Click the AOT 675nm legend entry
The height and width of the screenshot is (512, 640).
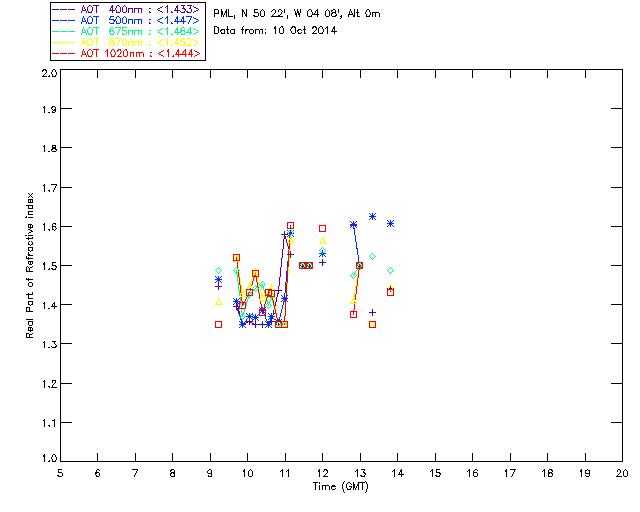click(126, 31)
